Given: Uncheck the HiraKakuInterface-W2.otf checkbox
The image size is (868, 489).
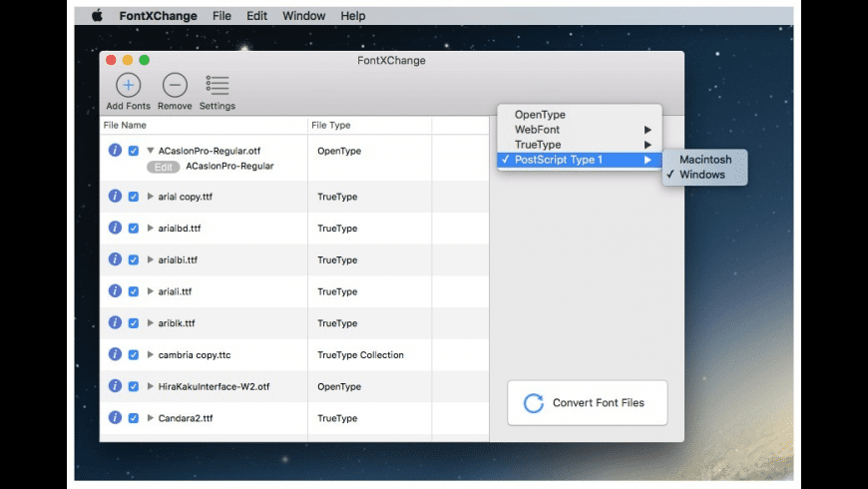Looking at the screenshot, I should click(134, 386).
